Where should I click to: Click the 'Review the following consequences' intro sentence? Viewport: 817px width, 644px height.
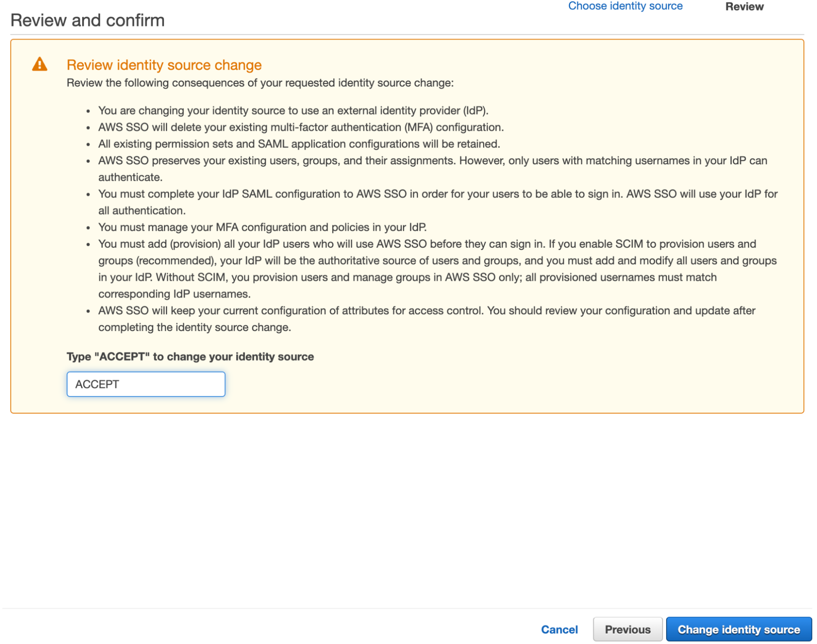pos(260,83)
